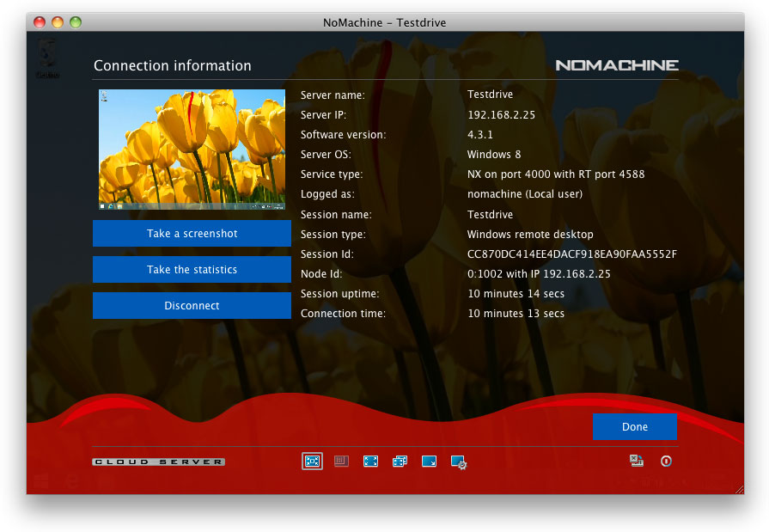This screenshot has height=532, width=769.
Task: Click the NoMachine logo at top right
Action: click(x=616, y=65)
